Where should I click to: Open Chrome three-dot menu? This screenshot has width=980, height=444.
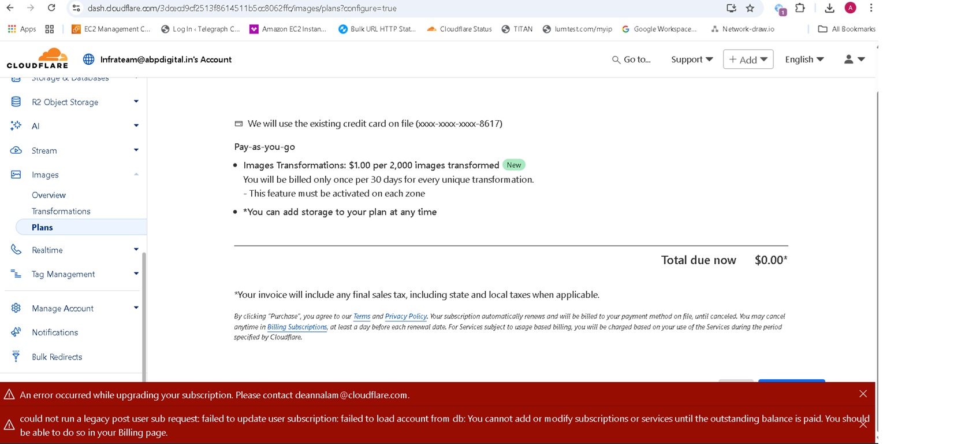tap(871, 8)
